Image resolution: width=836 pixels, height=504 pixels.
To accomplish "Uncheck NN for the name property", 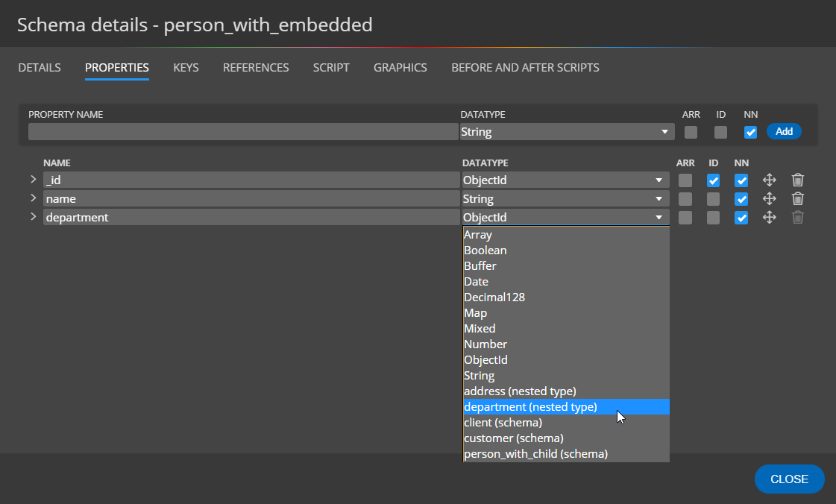I will (741, 199).
